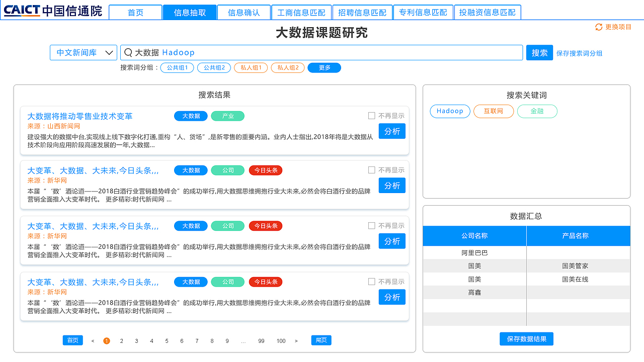Open the 投融资信息匹配 tab

pos(488,13)
